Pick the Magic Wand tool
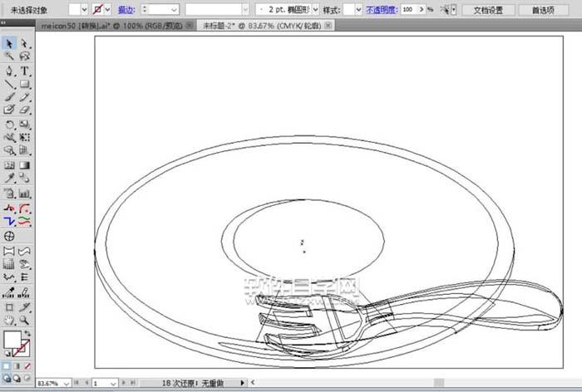582x392 pixels. [x=9, y=56]
